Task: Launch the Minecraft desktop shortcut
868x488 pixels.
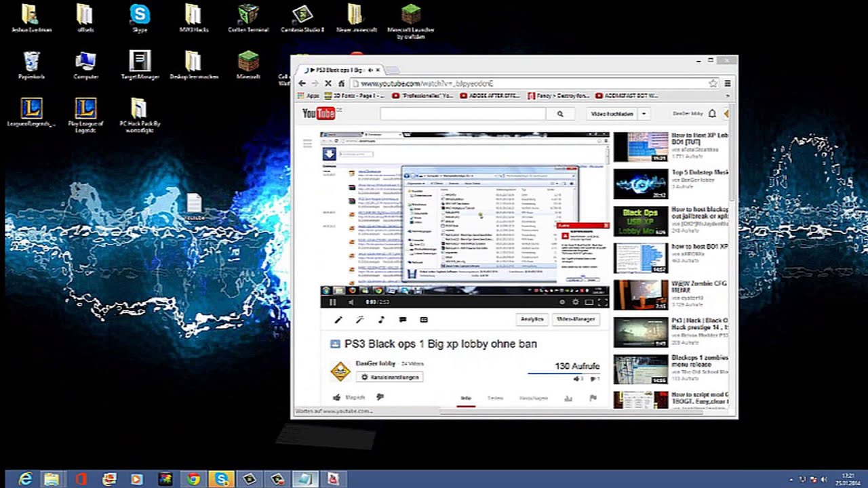Action: pos(248,66)
